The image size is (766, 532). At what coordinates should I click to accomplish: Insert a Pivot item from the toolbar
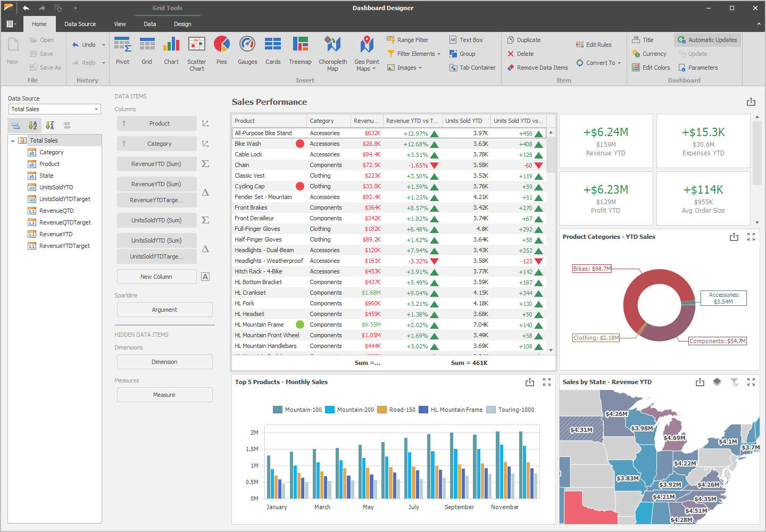click(x=122, y=51)
